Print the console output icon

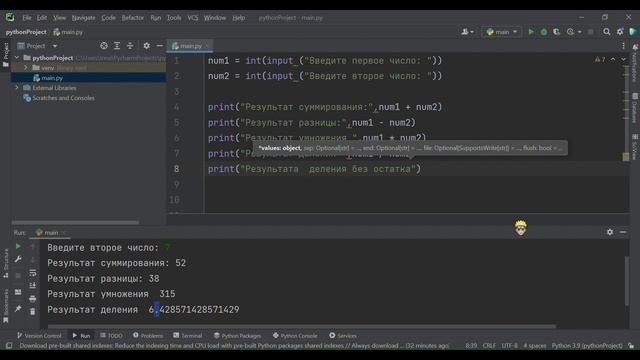[x=33, y=299]
